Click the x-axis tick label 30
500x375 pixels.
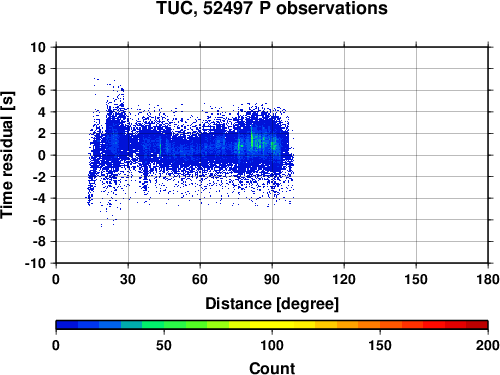pos(128,279)
